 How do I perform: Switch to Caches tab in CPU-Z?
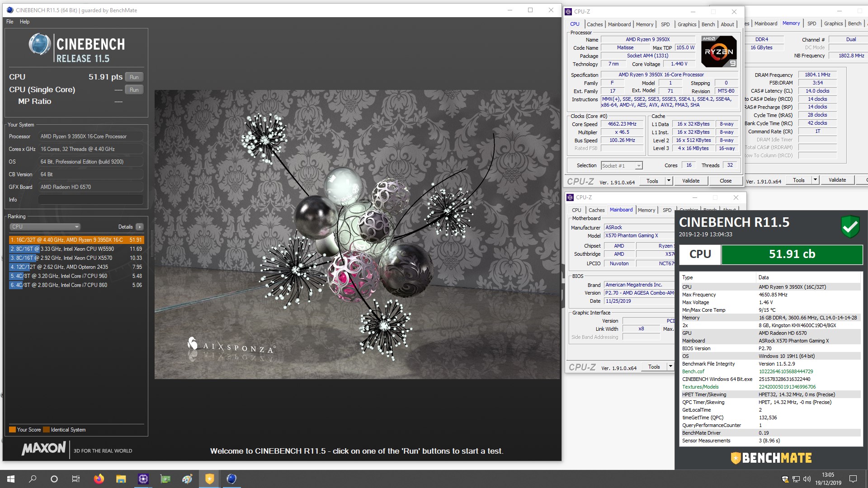pos(594,24)
